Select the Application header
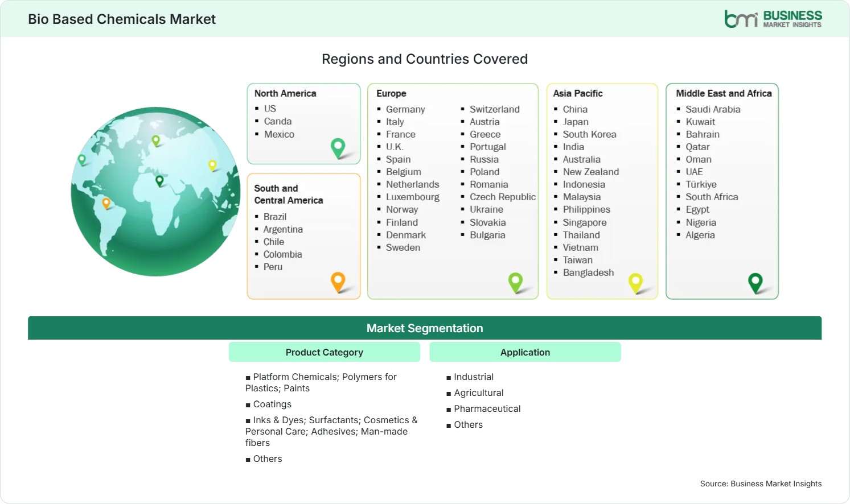The height and width of the screenshot is (504, 850). [525, 352]
